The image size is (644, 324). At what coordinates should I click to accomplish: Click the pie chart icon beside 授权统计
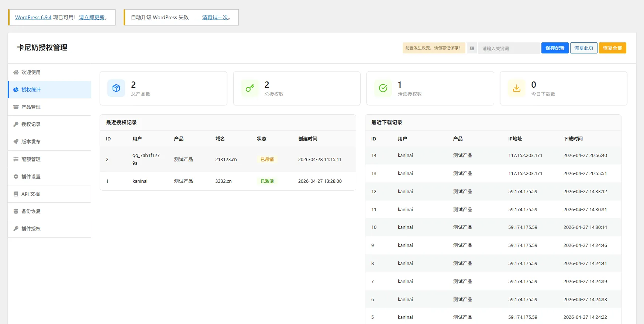16,90
